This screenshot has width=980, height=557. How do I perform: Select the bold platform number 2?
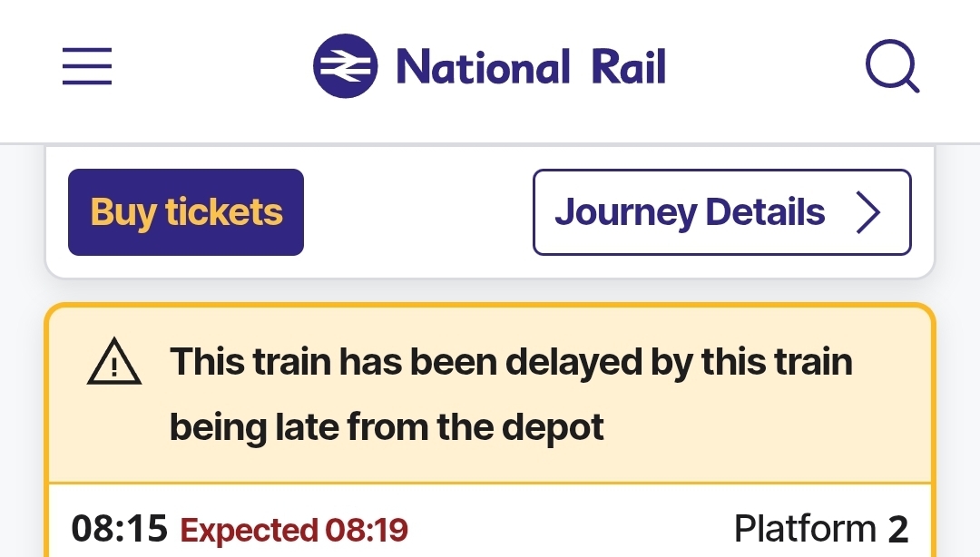tap(897, 529)
